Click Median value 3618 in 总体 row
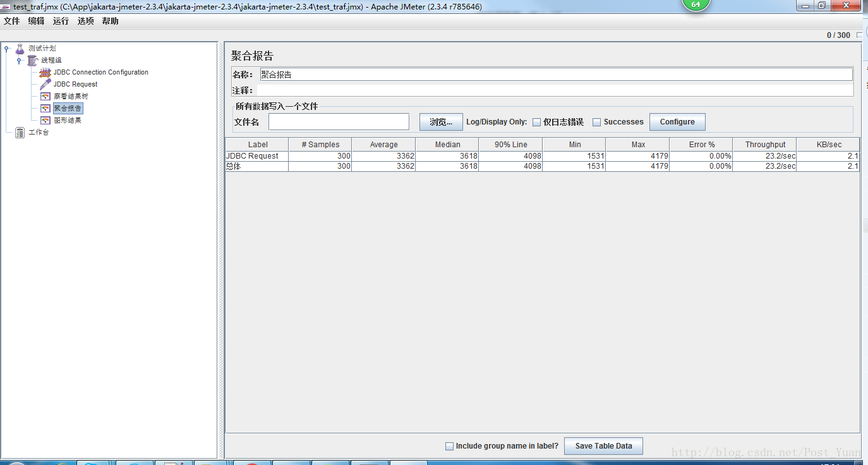The height and width of the screenshot is (465, 868). (447, 166)
